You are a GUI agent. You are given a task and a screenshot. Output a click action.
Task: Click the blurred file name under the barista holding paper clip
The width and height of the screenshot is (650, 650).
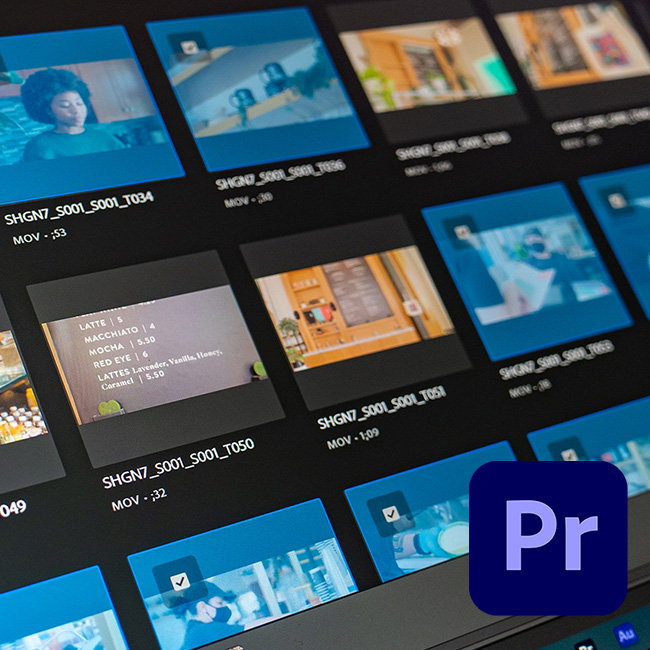tap(556, 360)
